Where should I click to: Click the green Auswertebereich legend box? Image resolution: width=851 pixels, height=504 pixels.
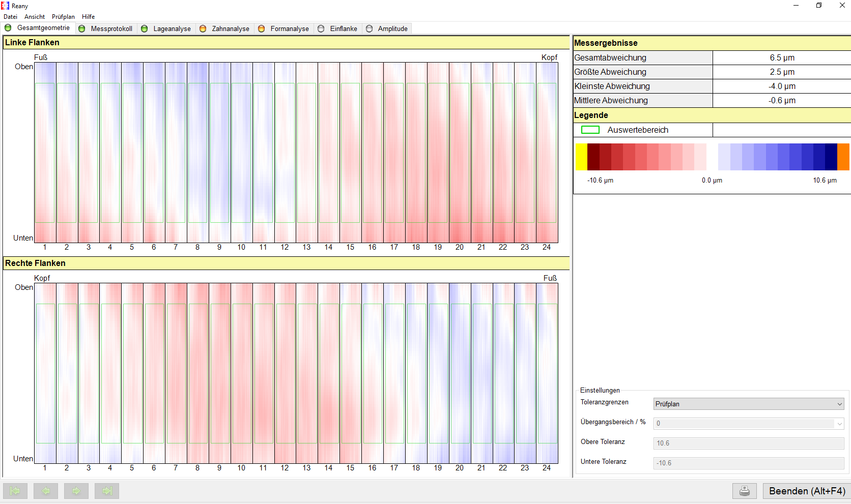point(590,130)
